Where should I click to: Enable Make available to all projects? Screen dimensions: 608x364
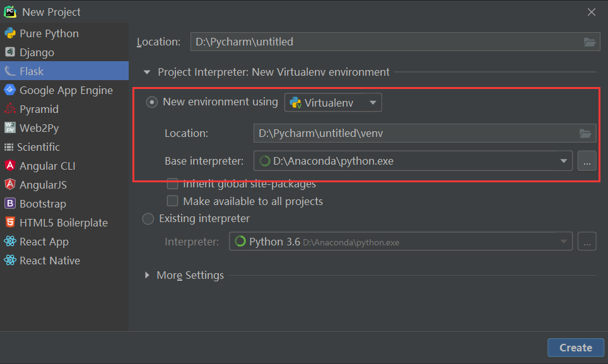(172, 201)
